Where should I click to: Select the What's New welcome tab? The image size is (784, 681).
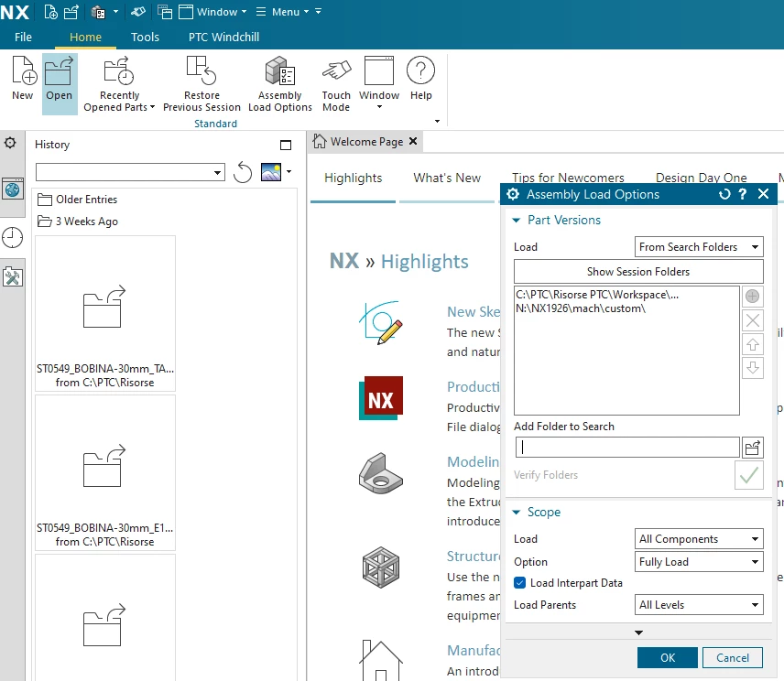[x=447, y=178]
